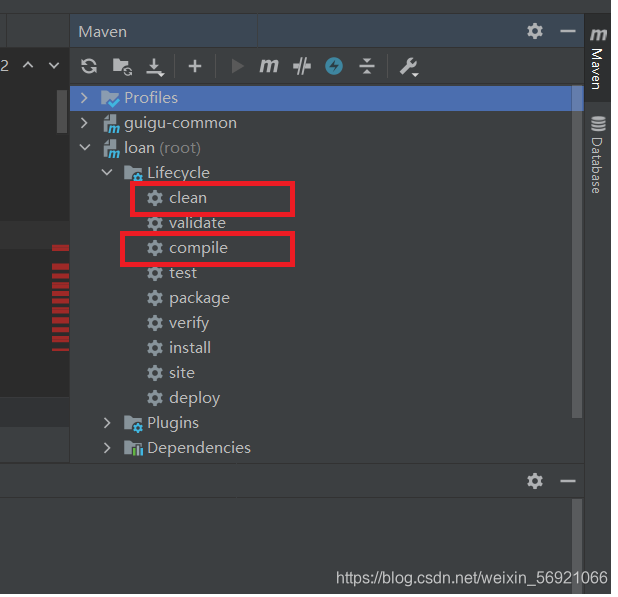Click gear icon next to compile
This screenshot has height=597, width=618.
tap(154, 248)
